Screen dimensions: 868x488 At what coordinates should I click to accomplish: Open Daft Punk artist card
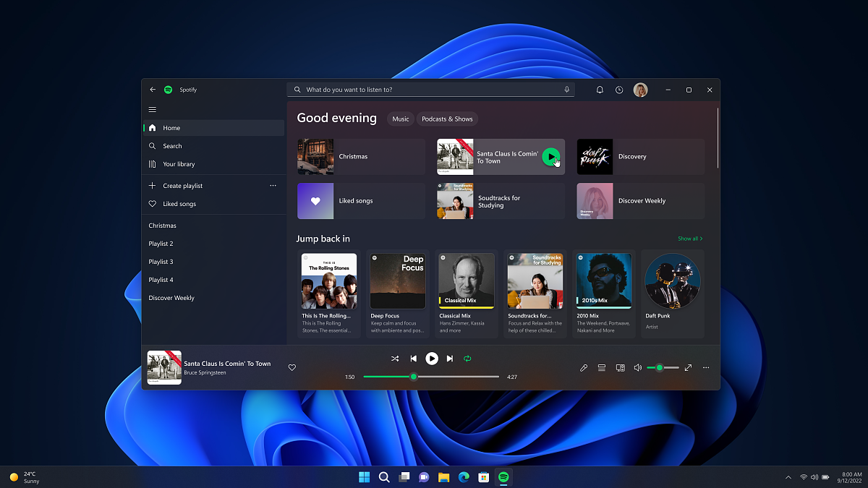(673, 294)
